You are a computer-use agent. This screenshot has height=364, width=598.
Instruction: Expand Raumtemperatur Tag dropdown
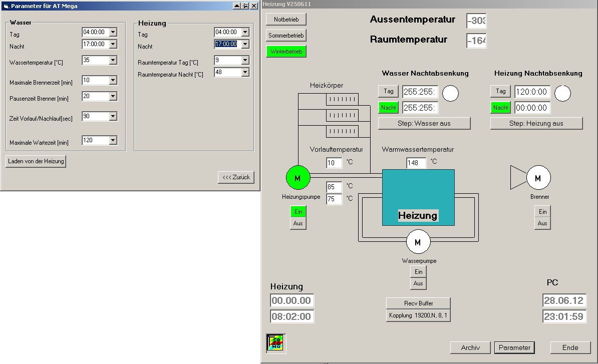click(x=245, y=61)
